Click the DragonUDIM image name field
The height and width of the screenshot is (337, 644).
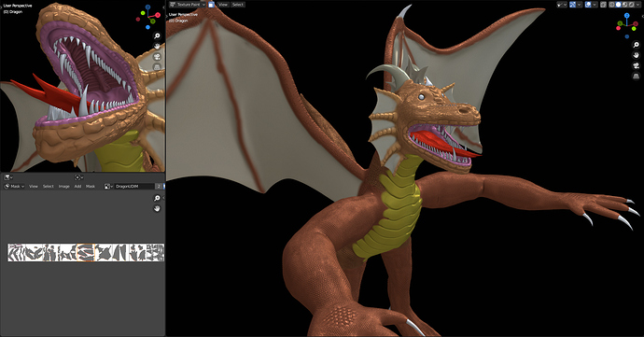click(134, 186)
